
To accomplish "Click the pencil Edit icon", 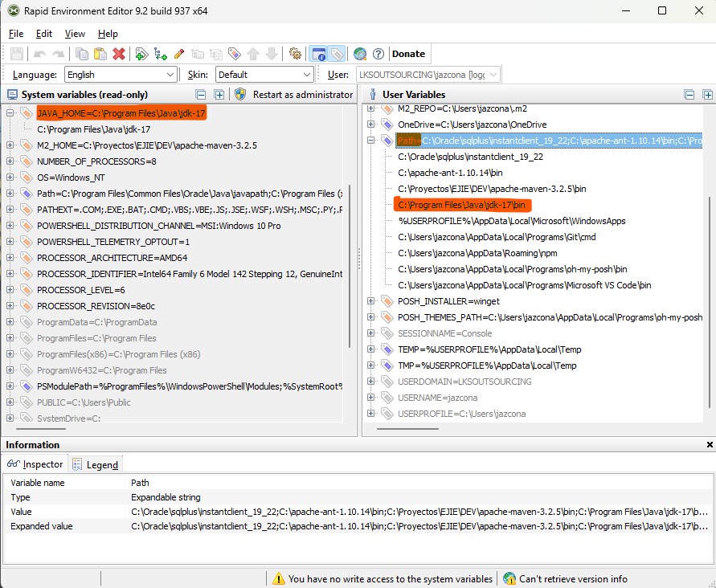I will 179,54.
